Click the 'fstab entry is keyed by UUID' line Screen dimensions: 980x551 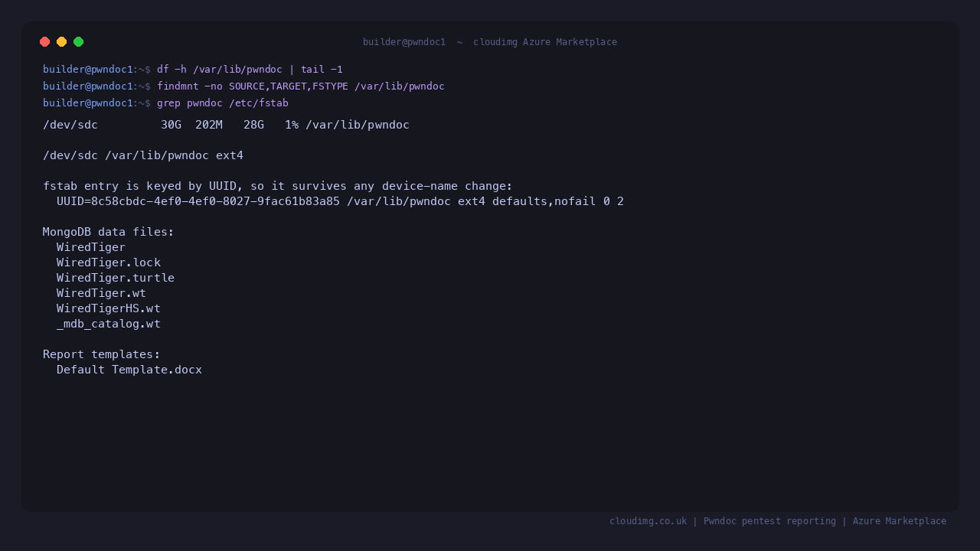(x=278, y=186)
